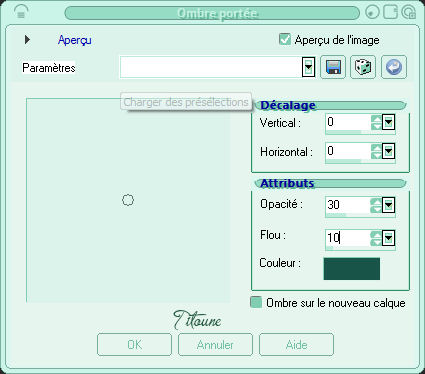The height and width of the screenshot is (374, 425).
Task: Click the Flou value field
Action: pyautogui.click(x=348, y=238)
